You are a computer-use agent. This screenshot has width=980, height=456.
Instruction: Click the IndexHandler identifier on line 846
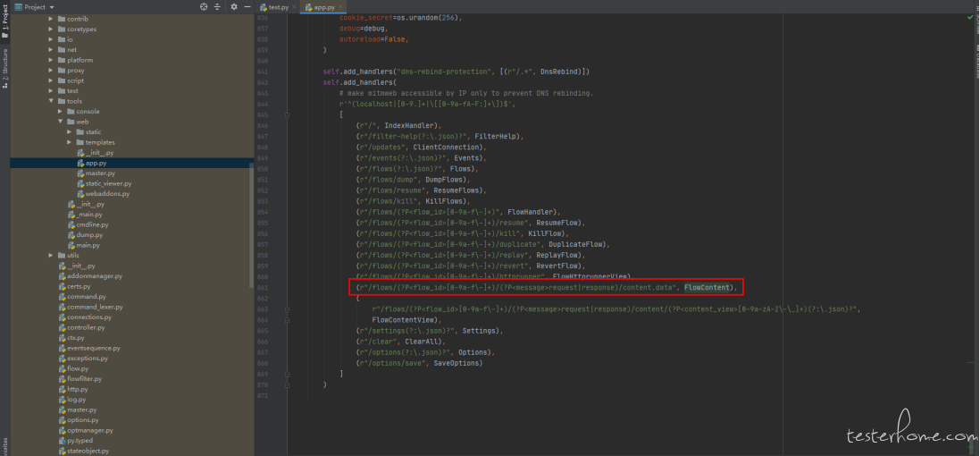coord(409,126)
